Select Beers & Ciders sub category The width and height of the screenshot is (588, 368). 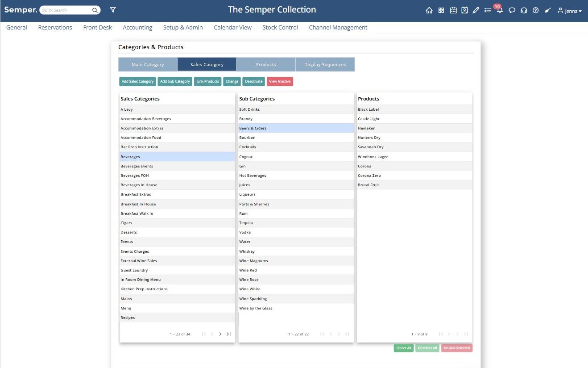296,128
